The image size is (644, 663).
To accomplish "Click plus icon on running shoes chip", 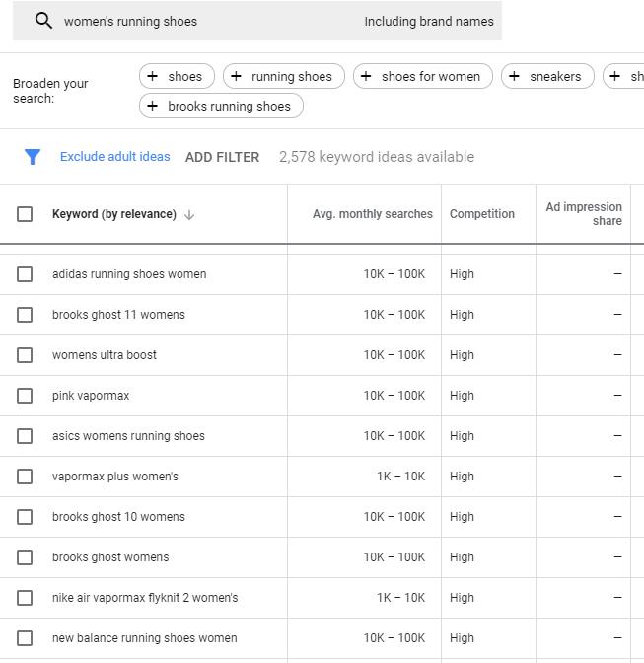I will coord(236,76).
